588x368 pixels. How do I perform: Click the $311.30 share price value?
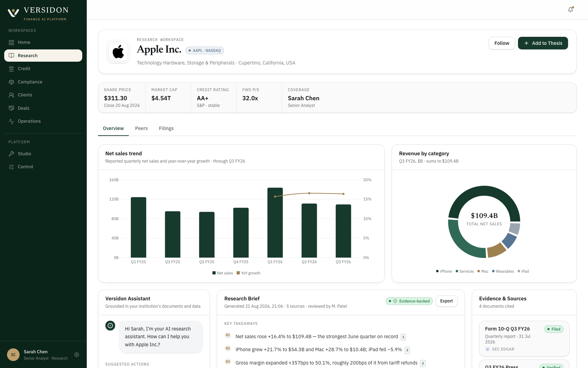pyautogui.click(x=115, y=98)
